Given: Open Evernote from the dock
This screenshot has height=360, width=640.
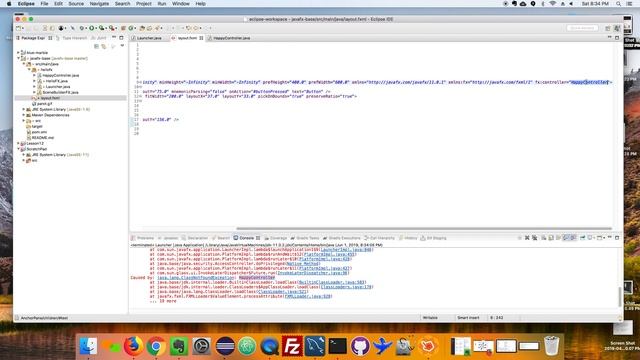Looking at the screenshot, I should [x=179, y=346].
